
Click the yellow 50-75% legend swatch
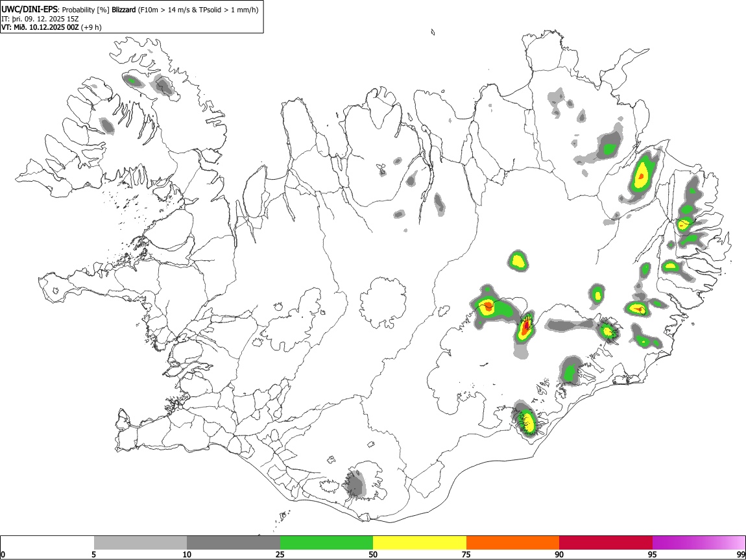click(420, 543)
